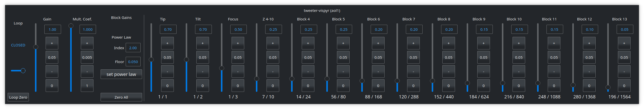Zero the Tilt gain with its 0 button

[203, 86]
